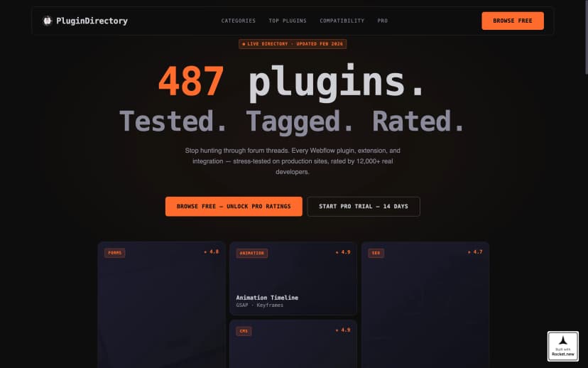Open the SEO plugin card thumbnail
Viewport: 588px width, 368px height.
(x=425, y=305)
